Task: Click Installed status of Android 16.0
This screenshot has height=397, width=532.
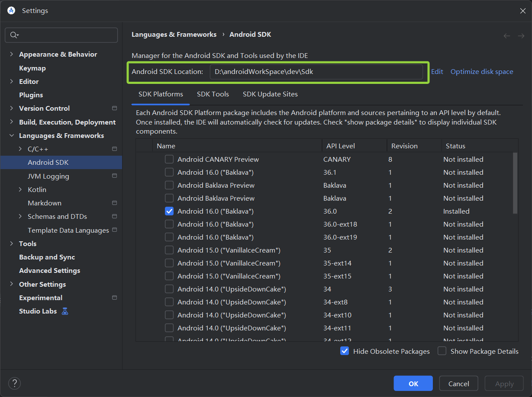Action: coord(456,211)
